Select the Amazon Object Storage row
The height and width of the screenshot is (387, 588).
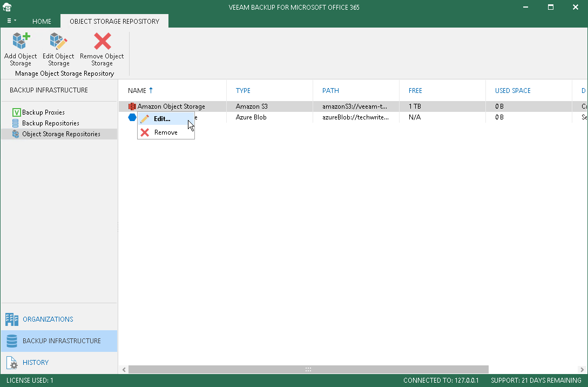tap(353, 106)
